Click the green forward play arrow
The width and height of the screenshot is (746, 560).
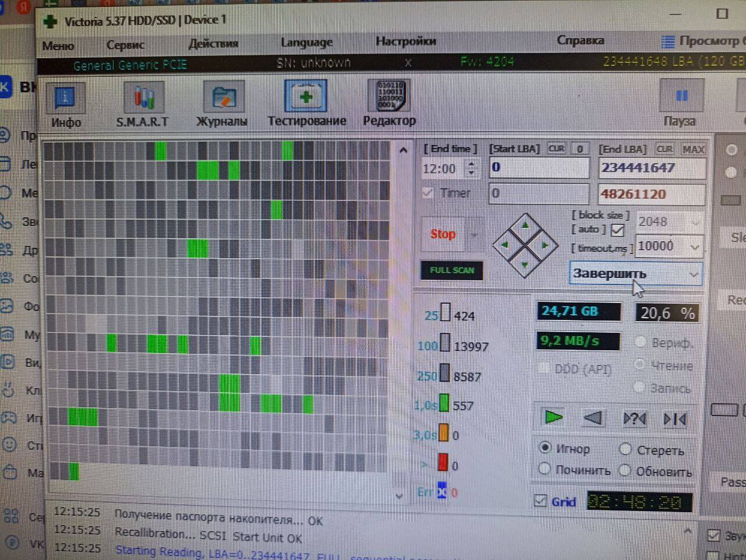coord(553,417)
